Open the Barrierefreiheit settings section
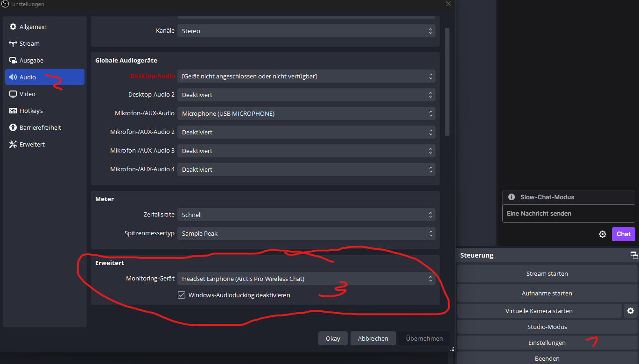Viewport: 639px width, 364px height. 40,127
